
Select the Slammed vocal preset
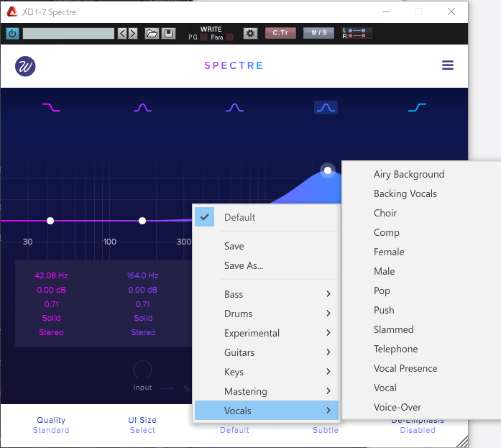422,329
